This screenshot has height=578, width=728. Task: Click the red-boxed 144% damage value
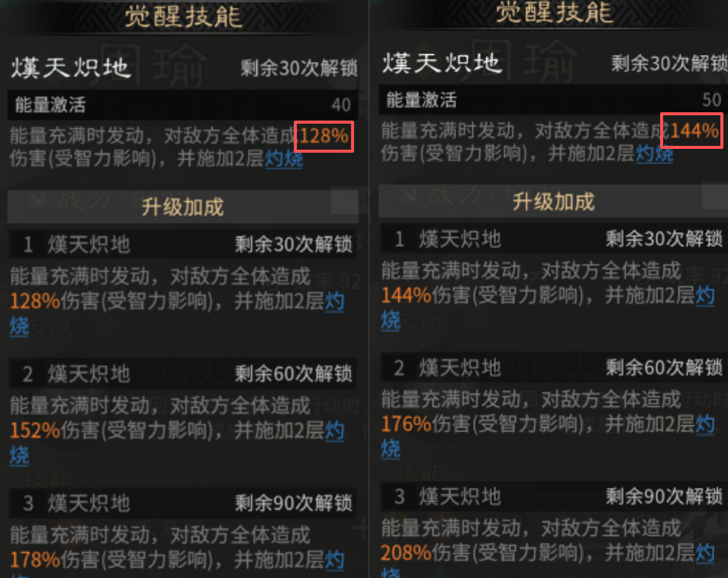click(x=692, y=131)
